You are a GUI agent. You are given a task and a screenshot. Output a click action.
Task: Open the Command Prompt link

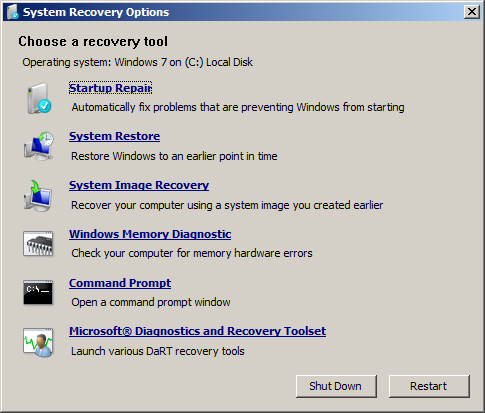click(x=120, y=283)
